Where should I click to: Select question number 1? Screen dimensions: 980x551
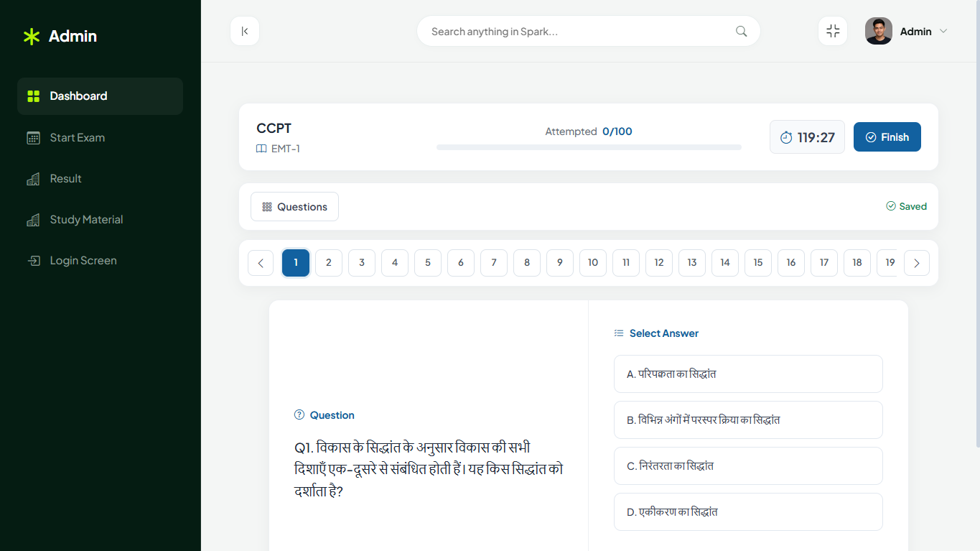point(296,263)
